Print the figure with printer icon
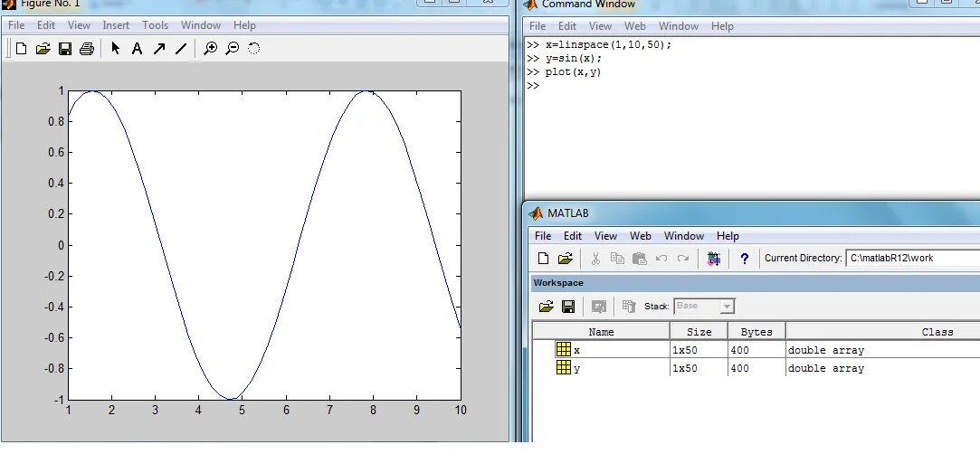 click(x=87, y=48)
